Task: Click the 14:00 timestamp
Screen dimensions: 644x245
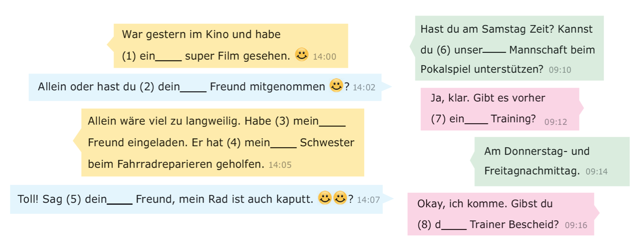Action: click(x=324, y=57)
